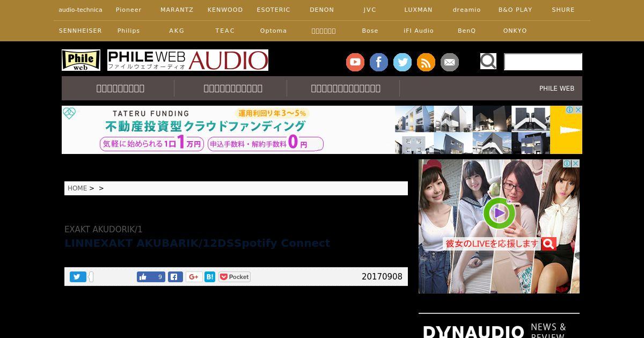Open the DENON brand link
This screenshot has height=338, width=644.
322,10
